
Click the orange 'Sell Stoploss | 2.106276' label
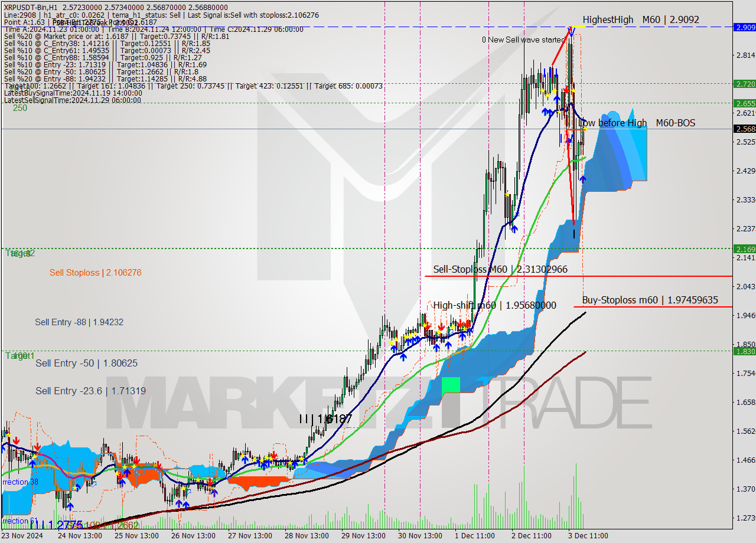[x=96, y=273]
